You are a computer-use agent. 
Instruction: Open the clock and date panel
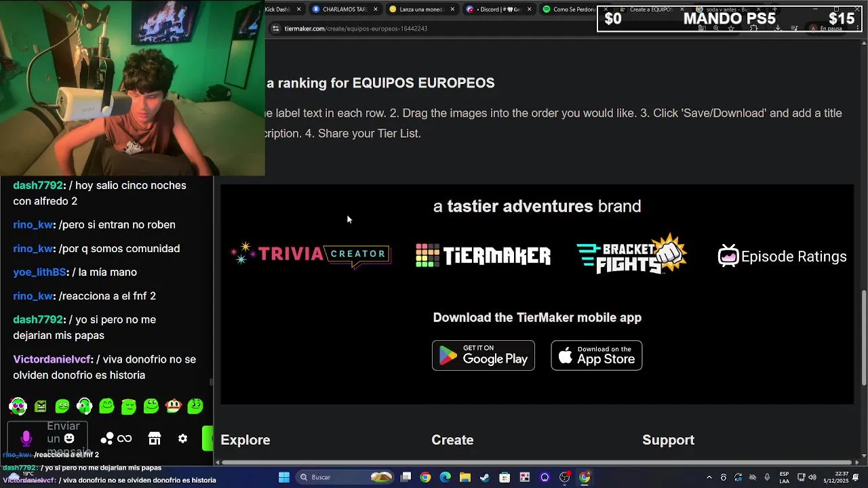pos(835,477)
